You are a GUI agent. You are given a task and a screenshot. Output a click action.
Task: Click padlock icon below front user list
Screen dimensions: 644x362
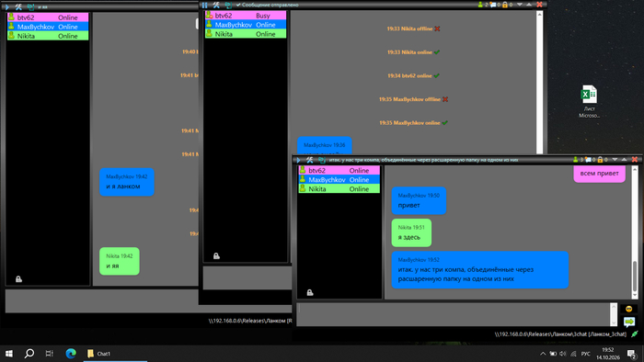(310, 292)
